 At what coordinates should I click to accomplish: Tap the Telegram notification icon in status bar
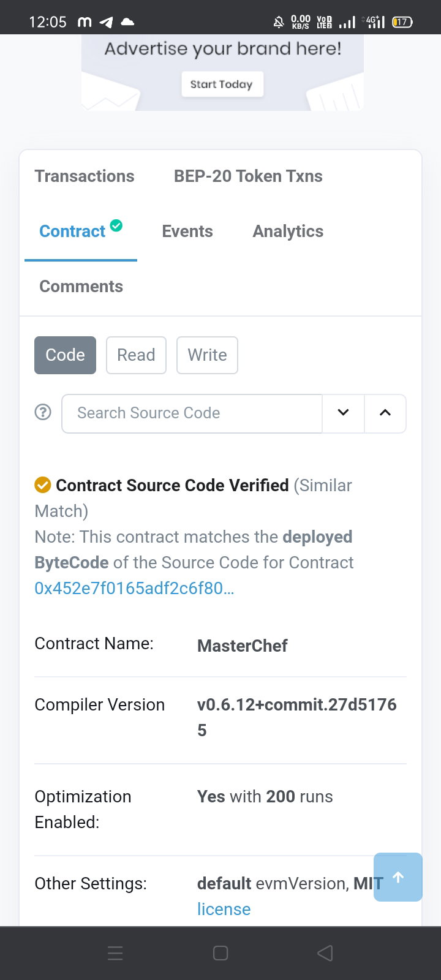tap(107, 22)
